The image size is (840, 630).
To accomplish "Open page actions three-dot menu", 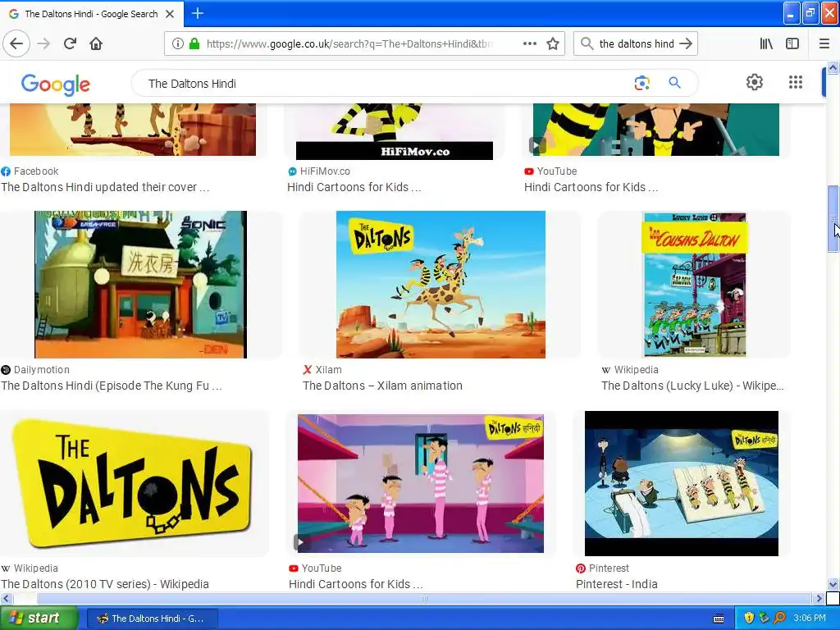I will click(x=529, y=44).
